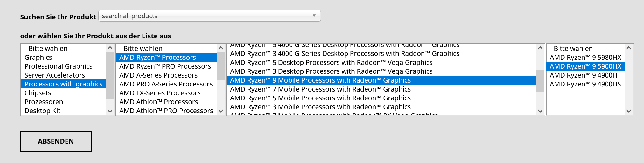Select AMD Ryzen™ 9 4900HS model
Image resolution: width=644 pixels, height=163 pixels.
coord(586,84)
